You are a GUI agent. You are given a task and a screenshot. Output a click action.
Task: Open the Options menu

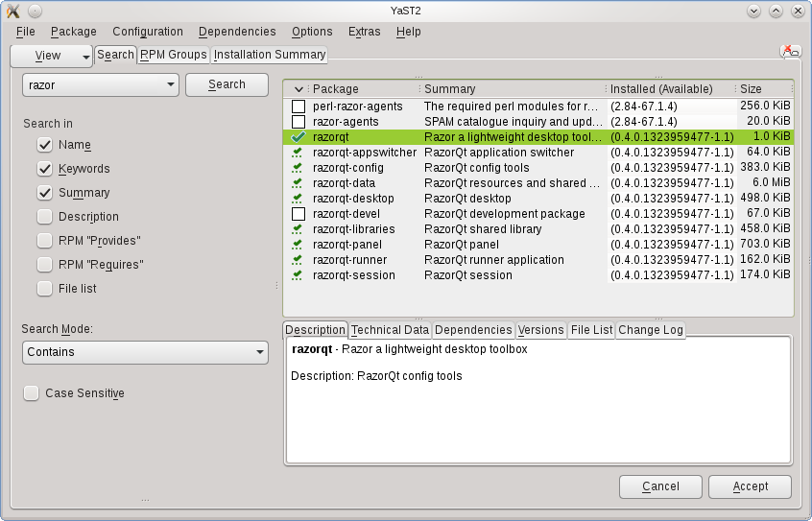(x=312, y=32)
